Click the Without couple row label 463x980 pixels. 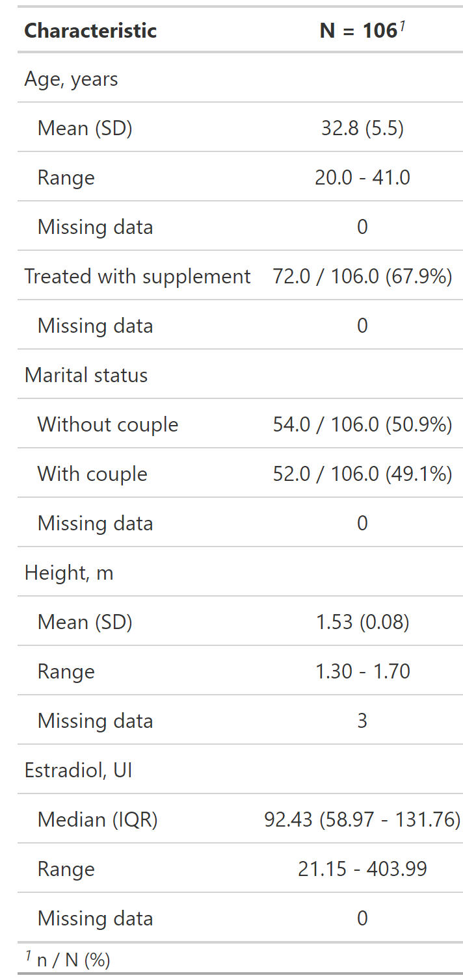[x=108, y=425]
